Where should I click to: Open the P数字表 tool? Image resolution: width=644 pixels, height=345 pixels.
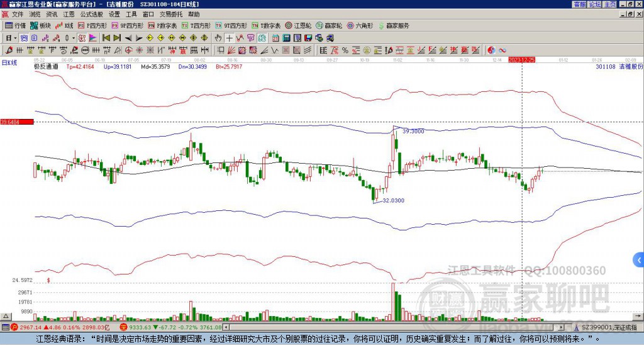click(163, 25)
